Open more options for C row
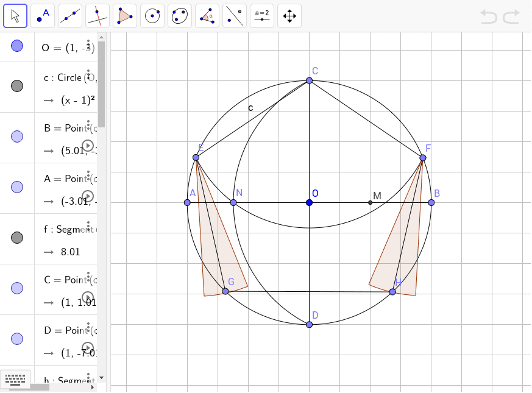Viewport: 532px width, 393px height. (88, 277)
